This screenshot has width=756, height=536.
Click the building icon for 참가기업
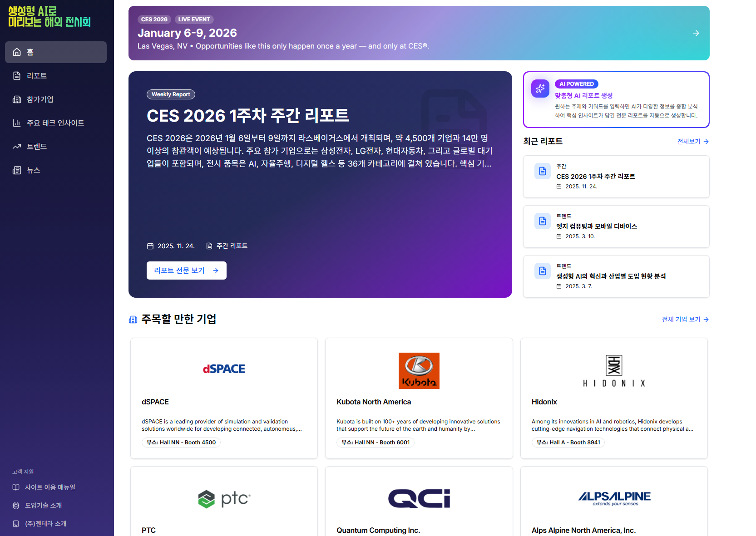tap(17, 99)
